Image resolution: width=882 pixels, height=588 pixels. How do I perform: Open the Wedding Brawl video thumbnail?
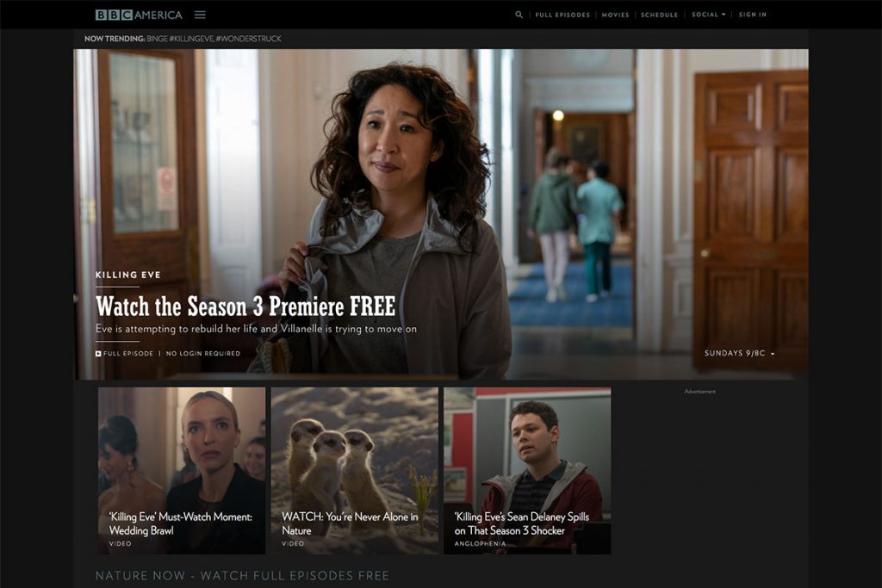point(182,471)
